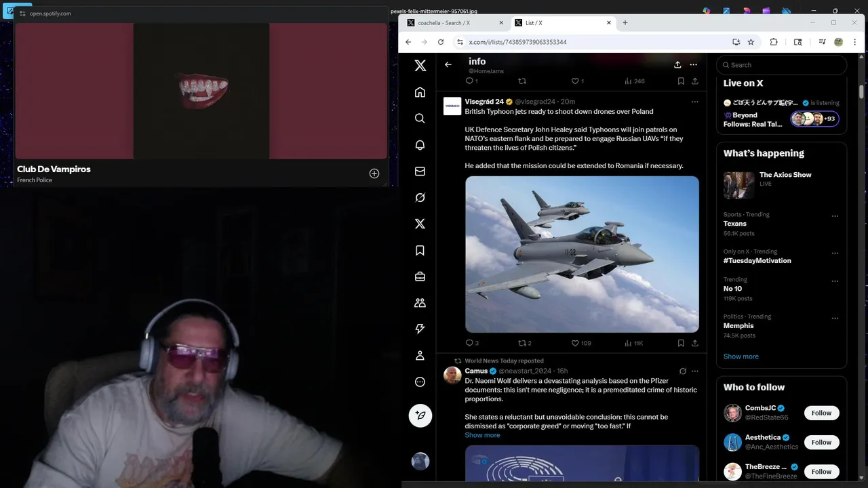Viewport: 868px width, 488px height.
Task: Bookmark this page with star icon
Action: pyautogui.click(x=751, y=42)
